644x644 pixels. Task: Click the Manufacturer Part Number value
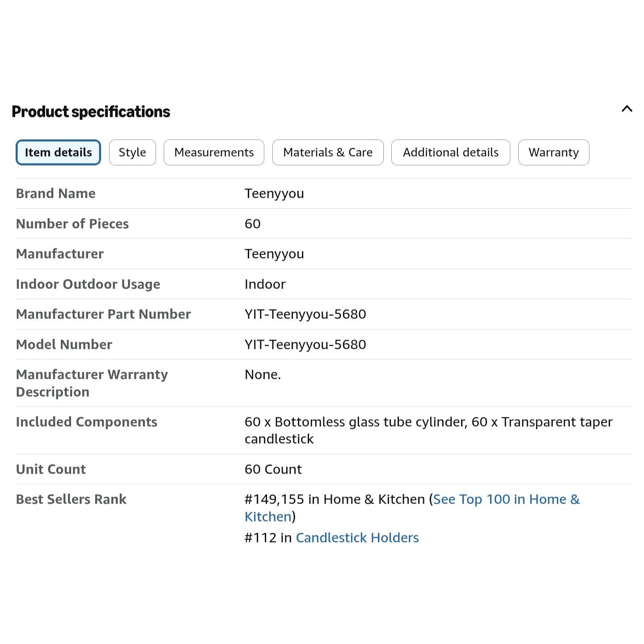(305, 314)
